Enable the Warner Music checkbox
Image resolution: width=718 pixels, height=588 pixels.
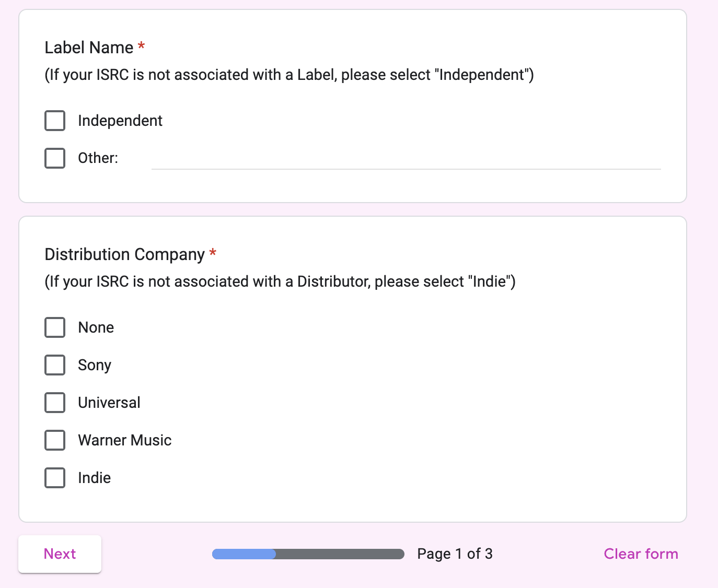click(x=55, y=440)
